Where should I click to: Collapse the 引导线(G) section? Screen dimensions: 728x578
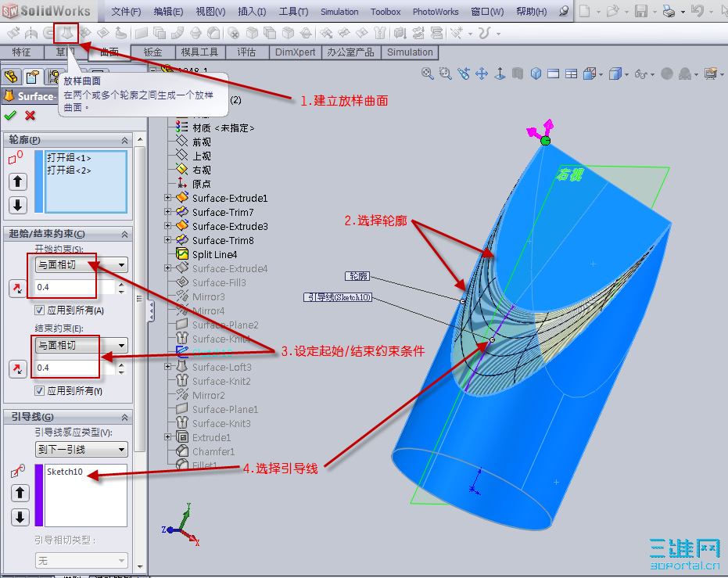pyautogui.click(x=125, y=418)
